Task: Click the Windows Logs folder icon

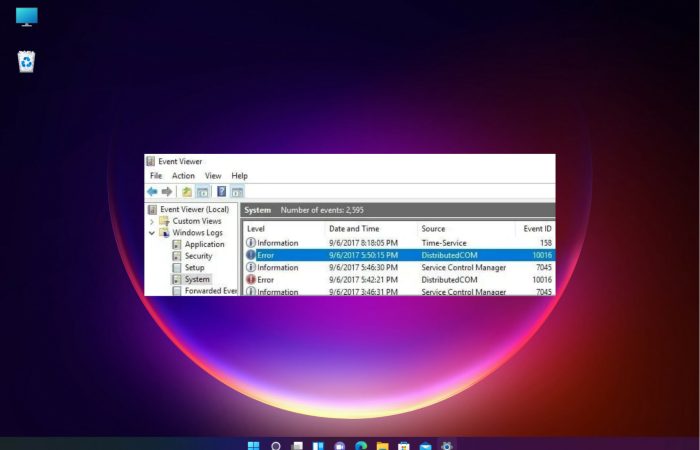Action: click(x=164, y=233)
